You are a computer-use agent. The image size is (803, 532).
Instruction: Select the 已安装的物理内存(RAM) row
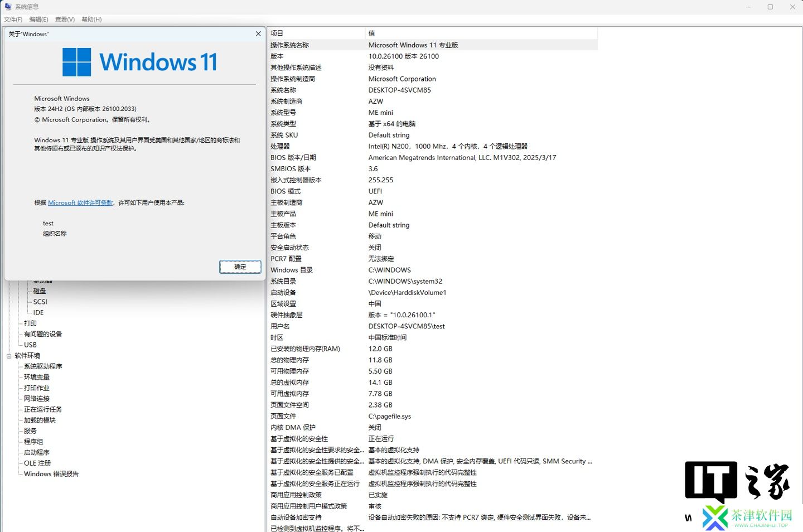432,349
